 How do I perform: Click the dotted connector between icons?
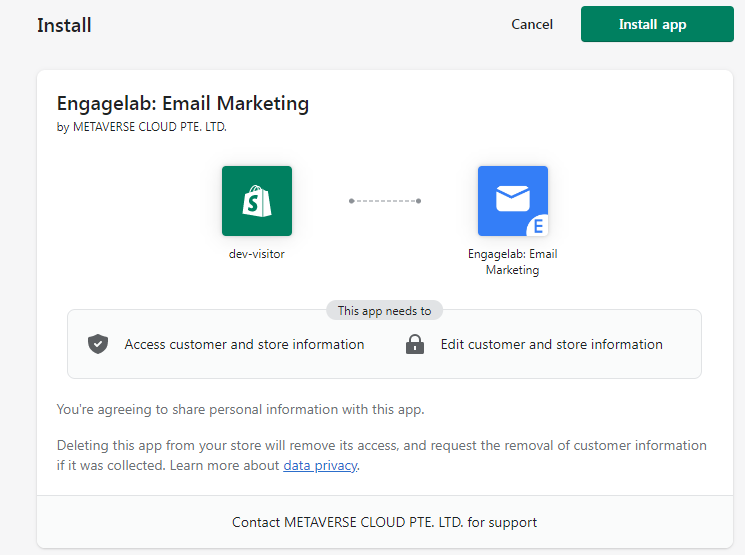(385, 201)
